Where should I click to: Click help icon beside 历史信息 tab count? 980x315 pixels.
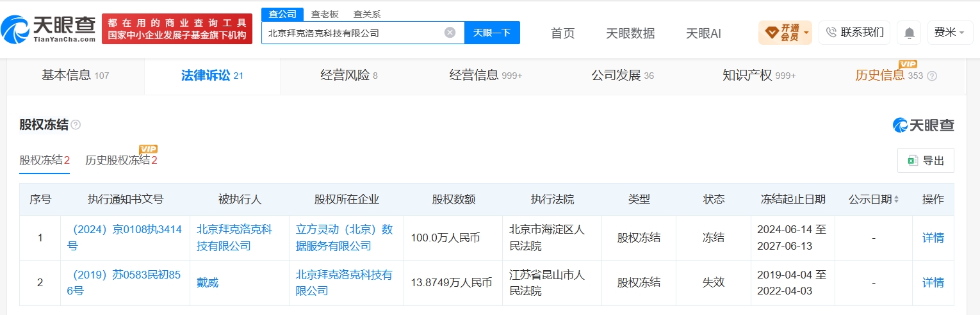pos(932,76)
